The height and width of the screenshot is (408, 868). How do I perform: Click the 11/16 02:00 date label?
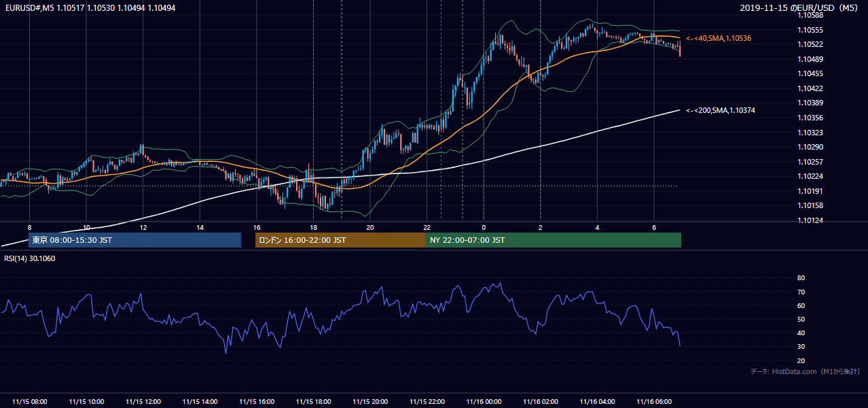(x=541, y=402)
